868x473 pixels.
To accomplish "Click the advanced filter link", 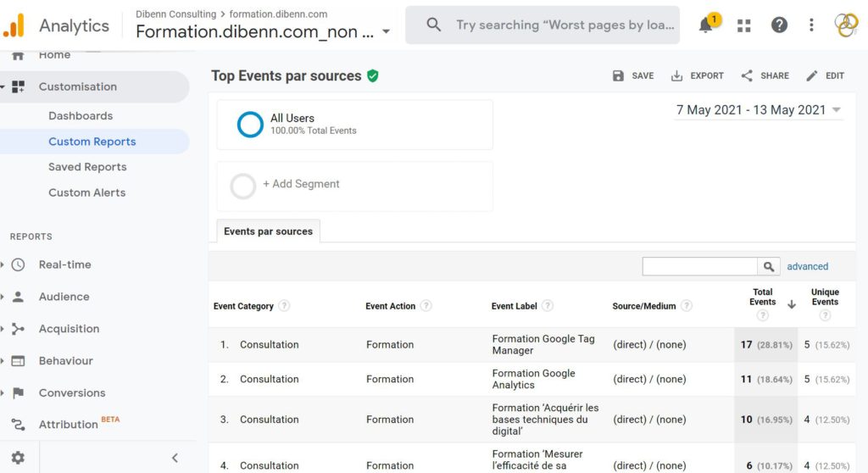I will [808, 266].
